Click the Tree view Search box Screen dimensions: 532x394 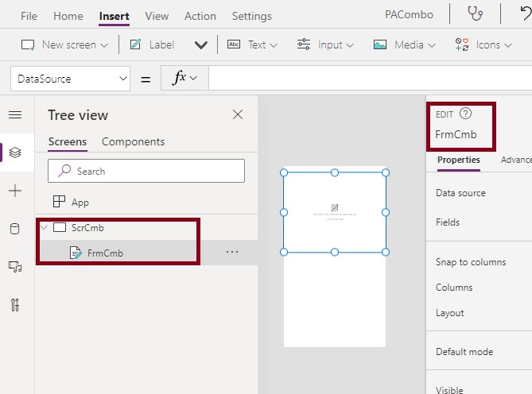(146, 171)
